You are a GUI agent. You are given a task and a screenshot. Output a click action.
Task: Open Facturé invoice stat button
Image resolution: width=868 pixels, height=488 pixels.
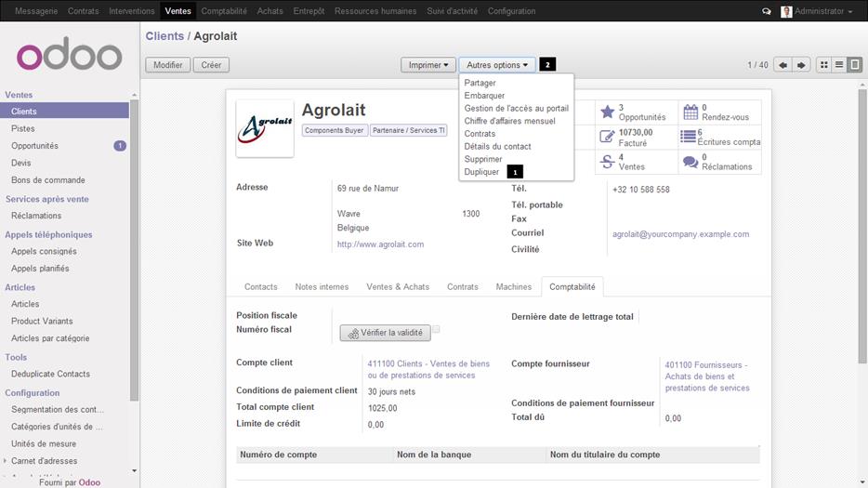637,138
